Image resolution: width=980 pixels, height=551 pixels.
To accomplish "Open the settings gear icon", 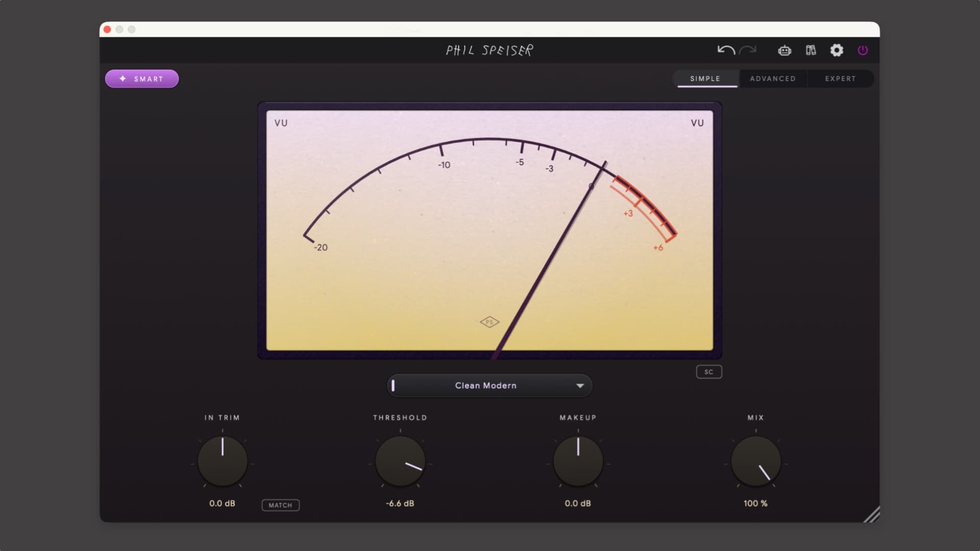I will click(837, 50).
